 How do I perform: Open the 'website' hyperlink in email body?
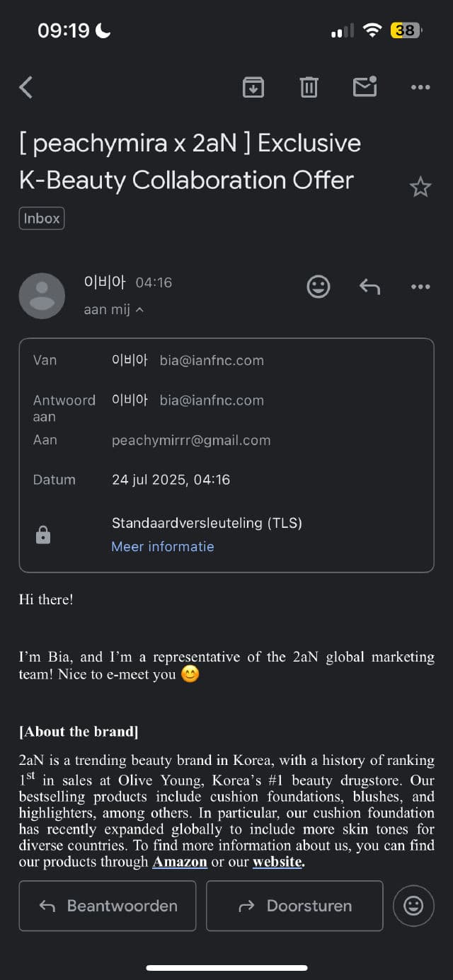277,863
